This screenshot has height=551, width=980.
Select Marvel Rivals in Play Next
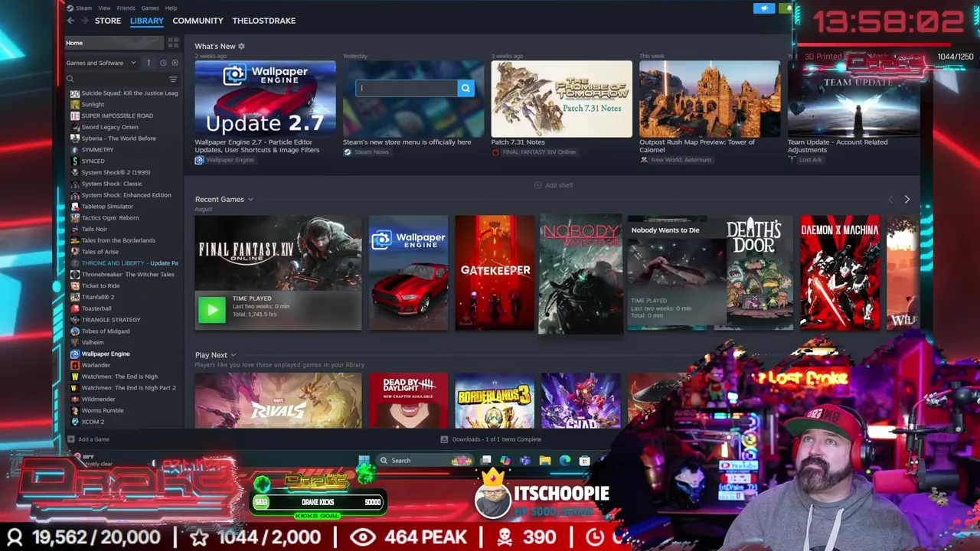(278, 401)
